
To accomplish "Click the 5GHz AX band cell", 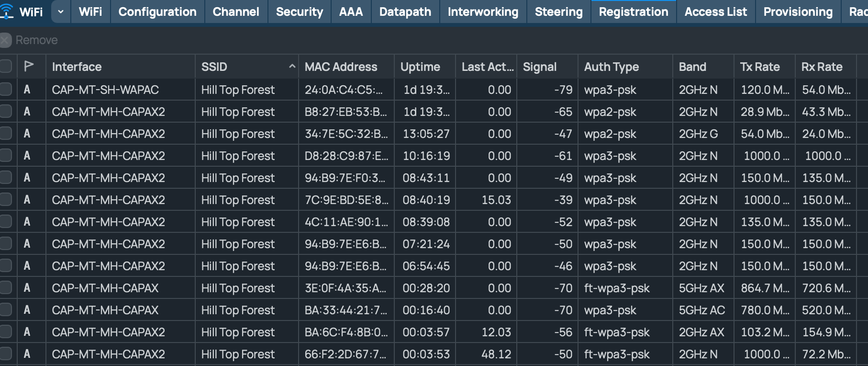I will click(703, 288).
